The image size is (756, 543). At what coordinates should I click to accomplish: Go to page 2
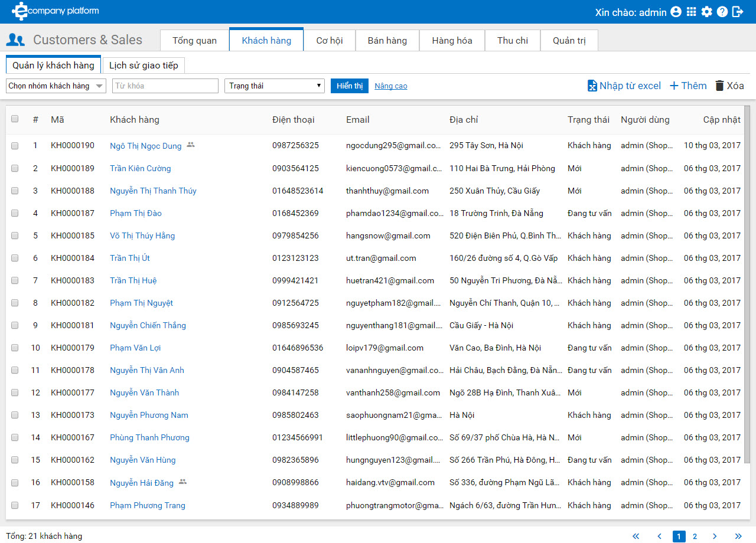click(x=695, y=537)
